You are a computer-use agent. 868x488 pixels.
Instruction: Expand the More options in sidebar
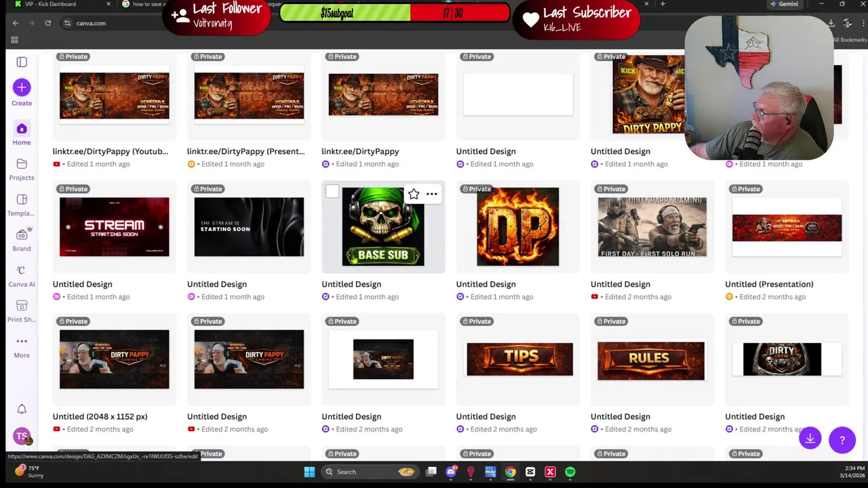(x=22, y=346)
